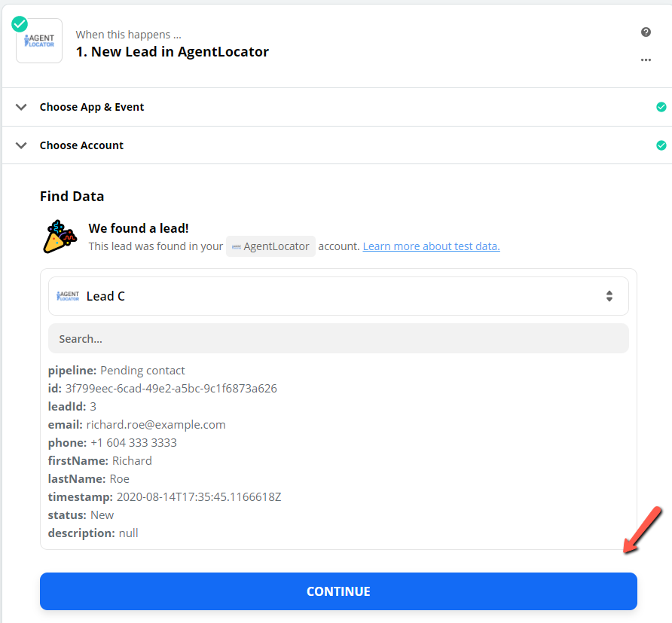Click the green check next to Choose App & Event
The width and height of the screenshot is (672, 623).
click(x=661, y=107)
